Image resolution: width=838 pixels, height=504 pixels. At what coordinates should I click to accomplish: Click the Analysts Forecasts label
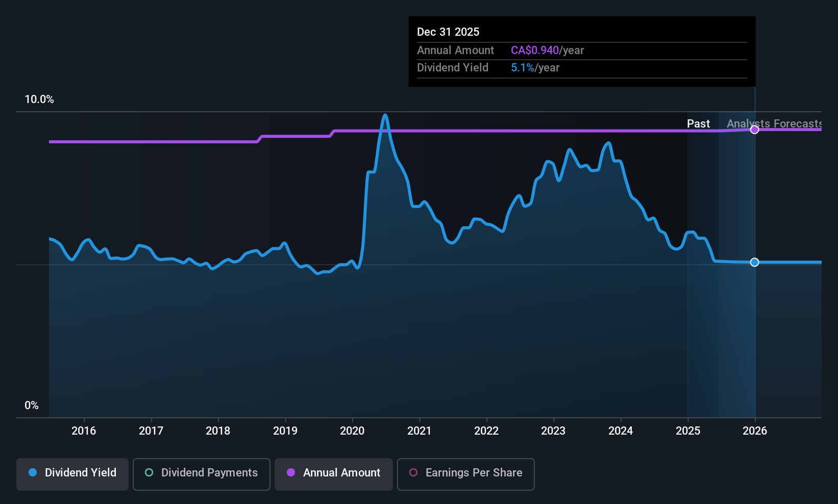(774, 124)
